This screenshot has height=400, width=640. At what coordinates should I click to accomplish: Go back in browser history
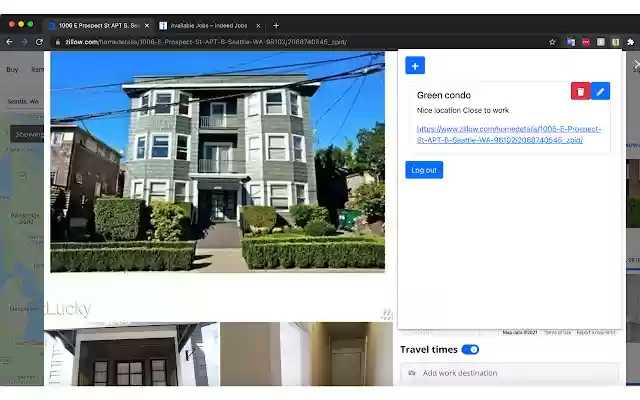[9, 42]
